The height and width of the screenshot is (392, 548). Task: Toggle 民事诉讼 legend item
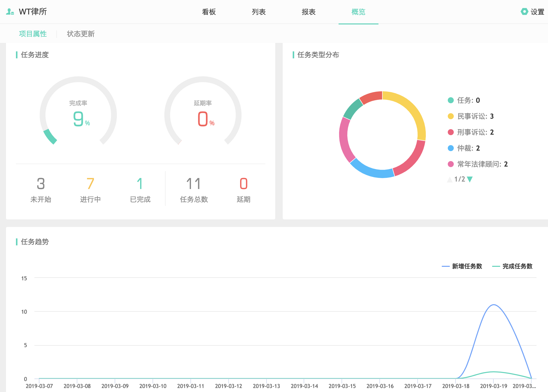pyautogui.click(x=471, y=116)
